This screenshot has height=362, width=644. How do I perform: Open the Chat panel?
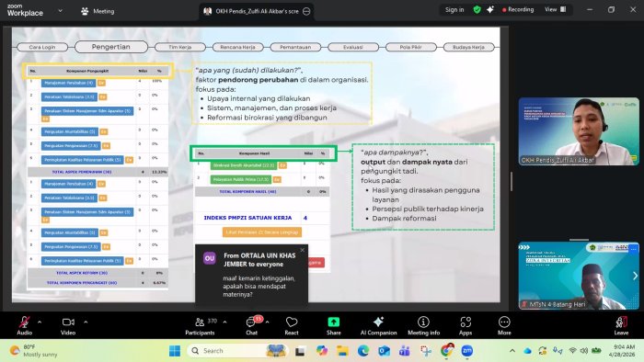[x=252, y=326]
